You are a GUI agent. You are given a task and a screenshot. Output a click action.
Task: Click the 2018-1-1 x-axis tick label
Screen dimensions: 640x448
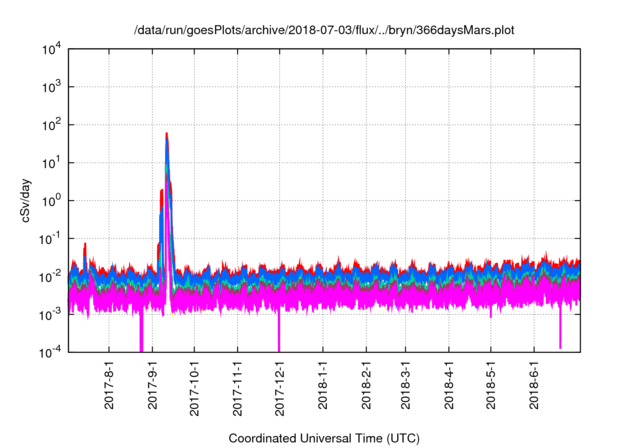tap(323, 385)
